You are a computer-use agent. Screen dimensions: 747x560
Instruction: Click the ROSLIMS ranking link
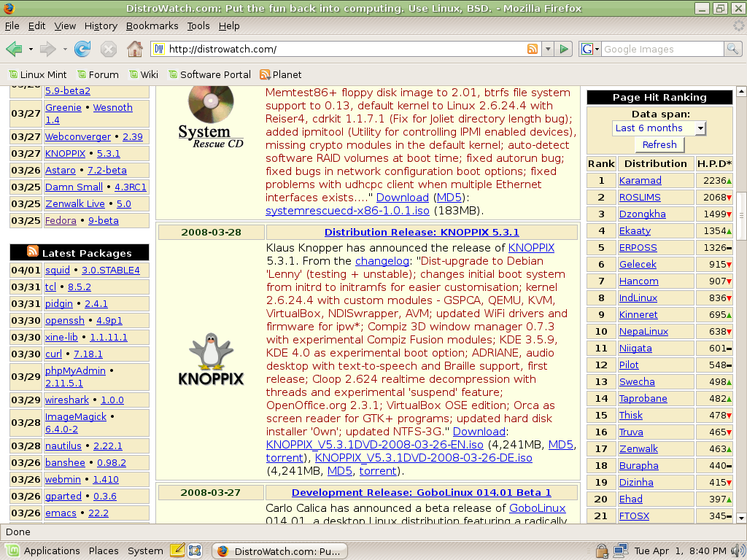click(x=640, y=197)
